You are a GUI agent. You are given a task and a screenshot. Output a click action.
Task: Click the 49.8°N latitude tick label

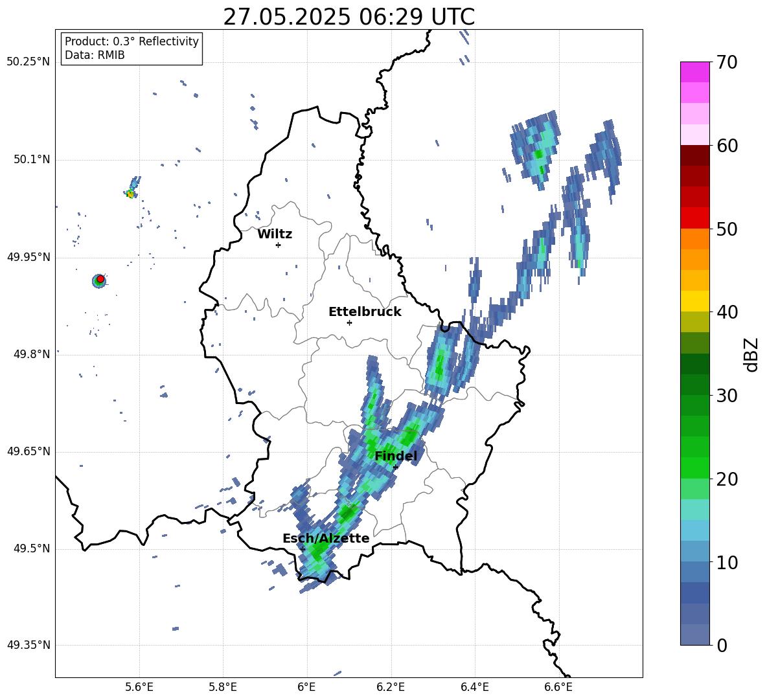(x=32, y=354)
